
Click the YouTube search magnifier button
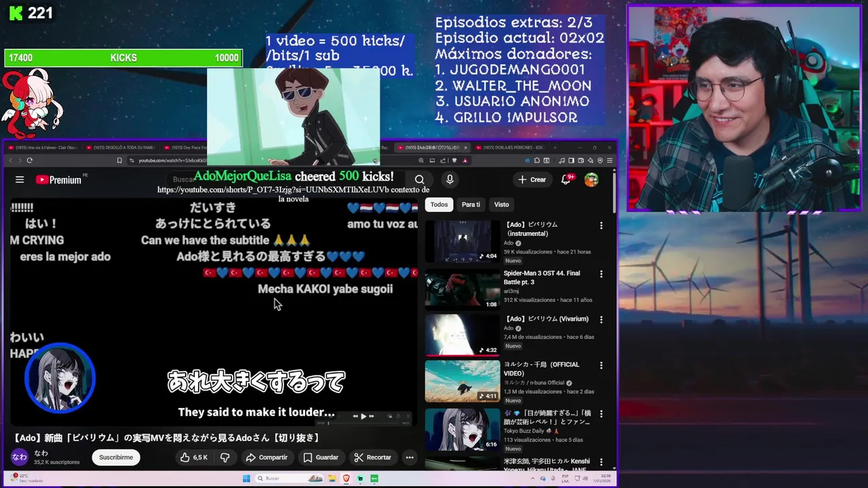(x=420, y=180)
